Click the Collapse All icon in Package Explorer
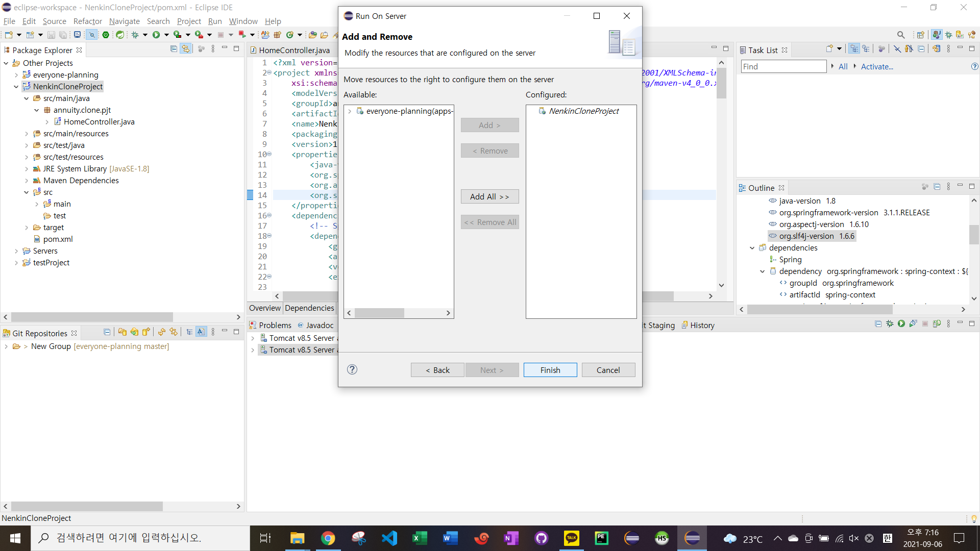The width and height of the screenshot is (980, 551). coord(174,49)
